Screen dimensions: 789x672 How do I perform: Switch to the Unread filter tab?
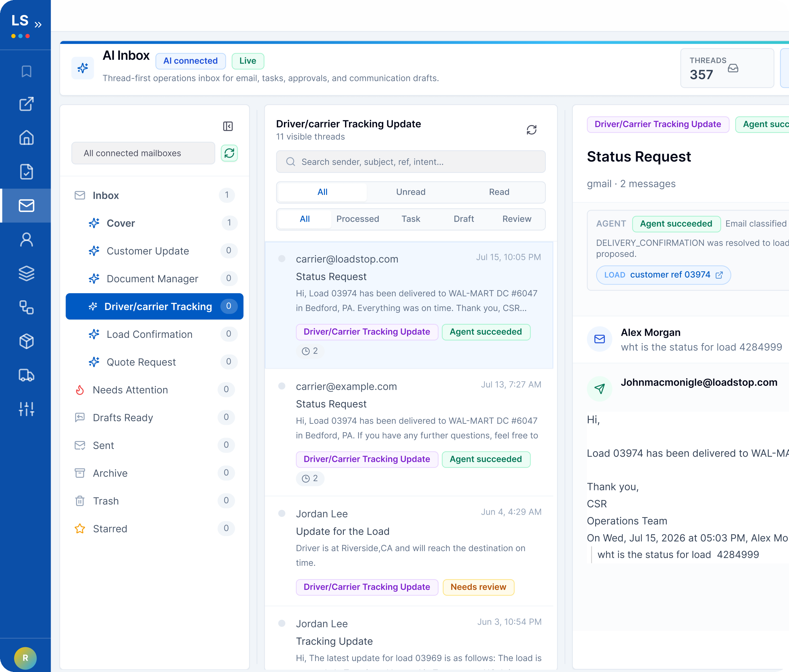(410, 192)
